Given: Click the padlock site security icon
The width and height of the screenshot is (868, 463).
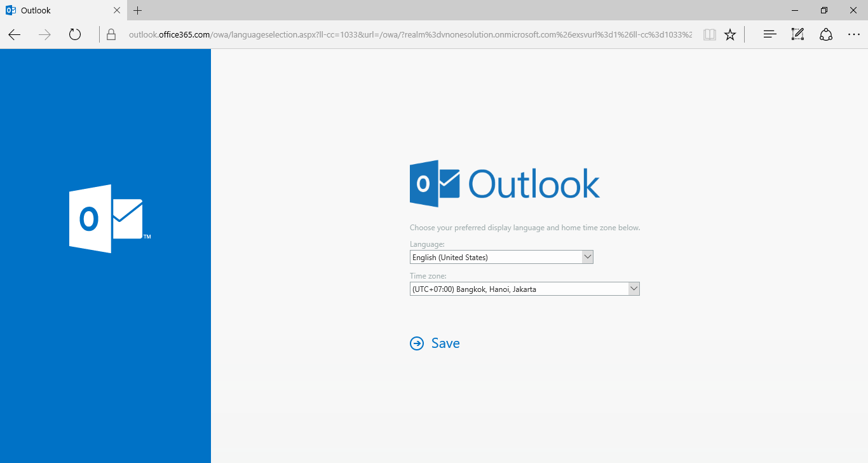Looking at the screenshot, I should point(111,34).
